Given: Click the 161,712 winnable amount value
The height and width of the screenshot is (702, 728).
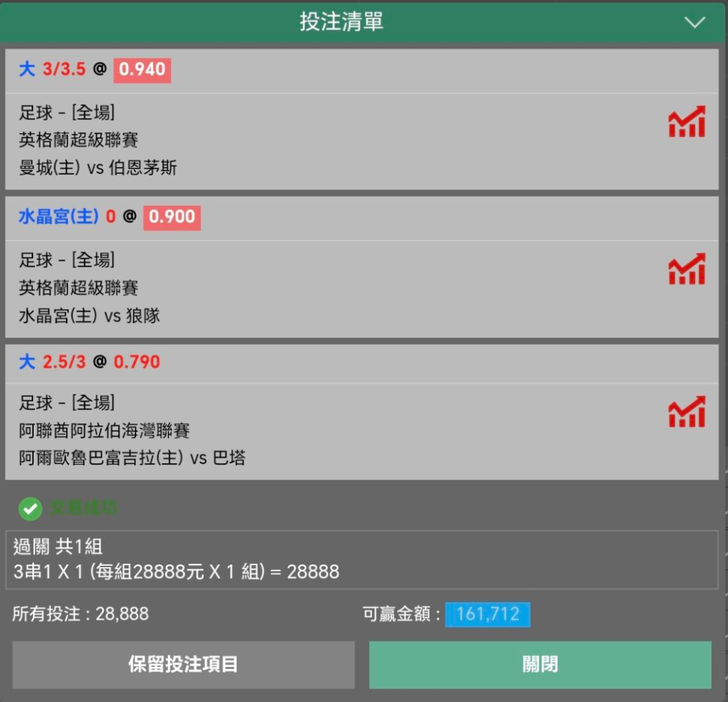Looking at the screenshot, I should click(x=487, y=614).
